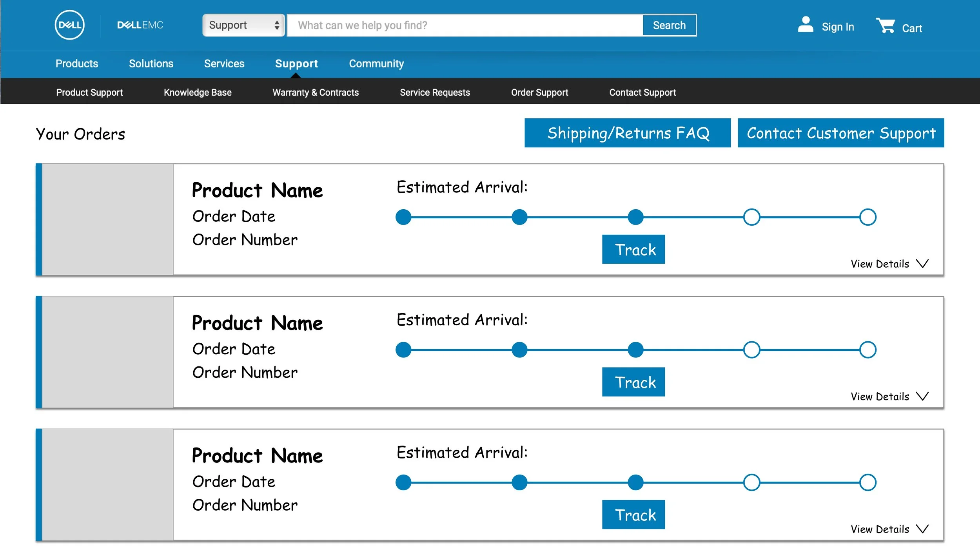Click the Sign In user icon
Screen dimensions: 980x551
click(805, 25)
